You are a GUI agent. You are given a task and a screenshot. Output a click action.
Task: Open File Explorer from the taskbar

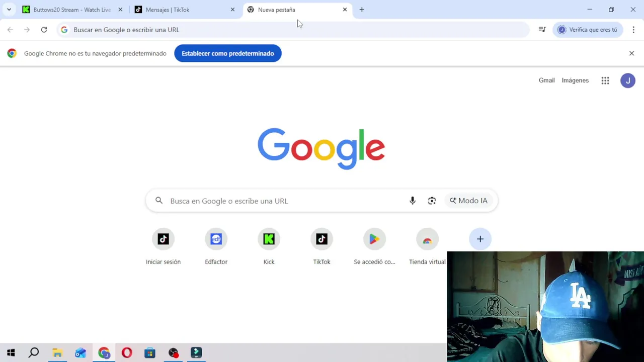tap(57, 353)
